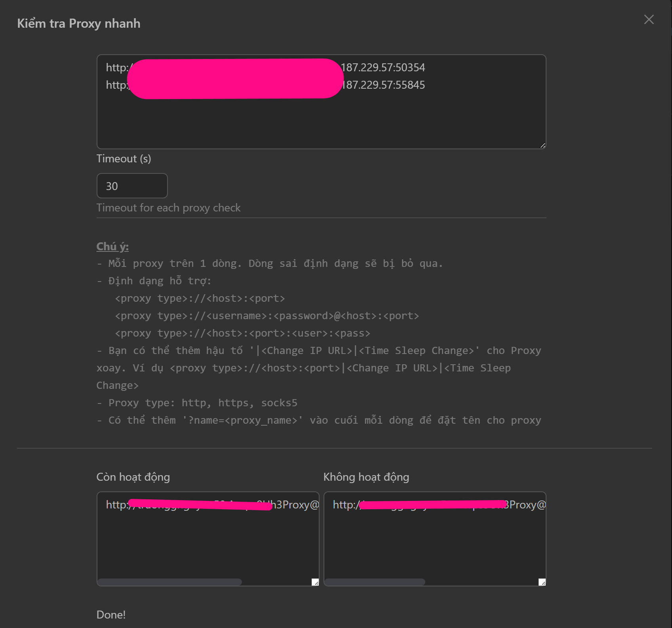Image resolution: width=672 pixels, height=628 pixels.
Task: Click the Timeout (s) label
Action: [124, 159]
